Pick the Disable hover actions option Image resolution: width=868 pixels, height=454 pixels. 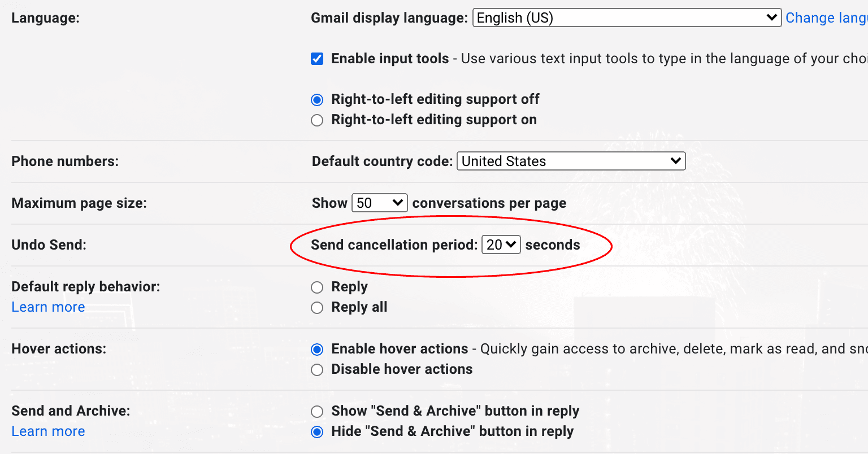pyautogui.click(x=317, y=370)
